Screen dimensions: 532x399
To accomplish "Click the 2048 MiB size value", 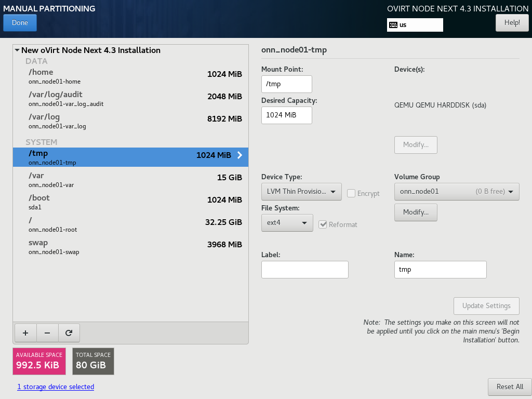I will pos(224,96).
